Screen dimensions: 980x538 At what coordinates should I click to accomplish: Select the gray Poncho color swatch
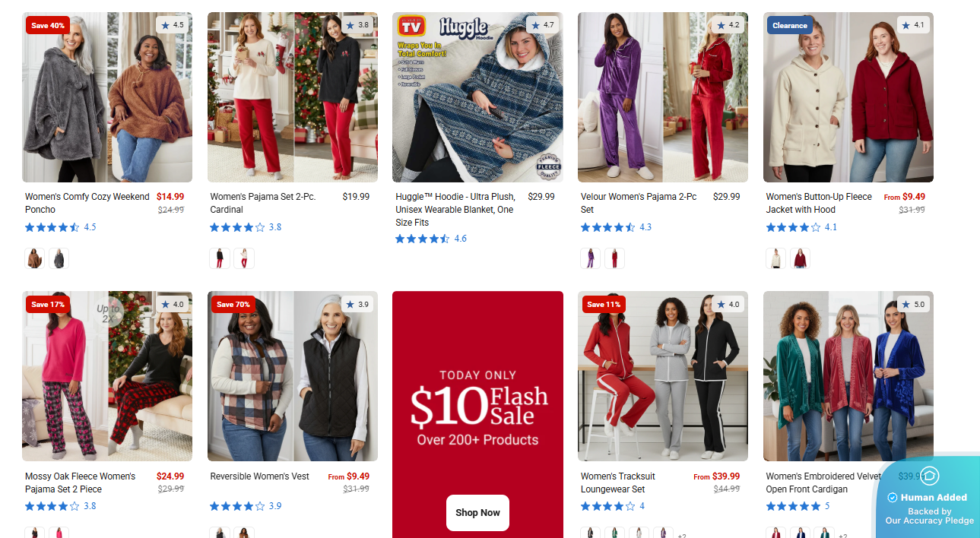(x=59, y=258)
